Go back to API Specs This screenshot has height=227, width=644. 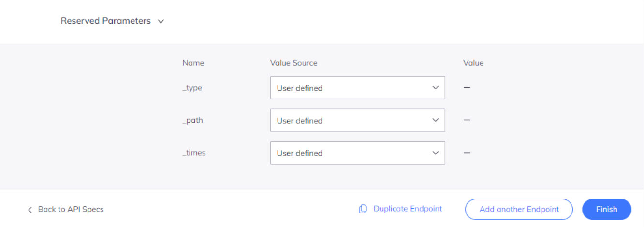coord(71,209)
